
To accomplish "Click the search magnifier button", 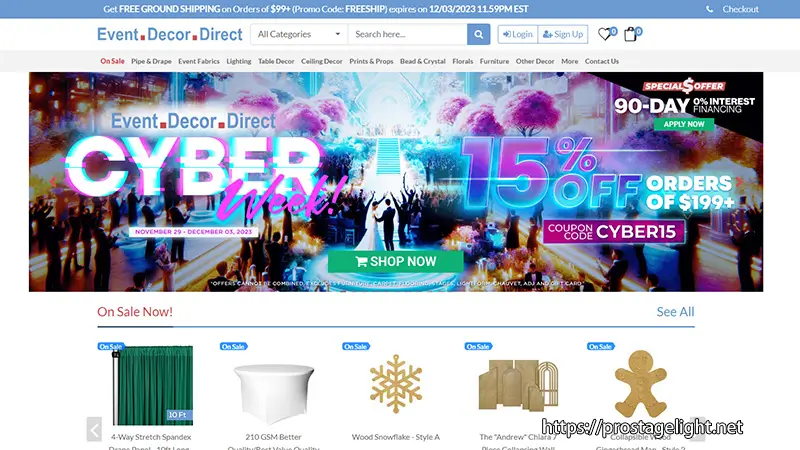I will [478, 34].
